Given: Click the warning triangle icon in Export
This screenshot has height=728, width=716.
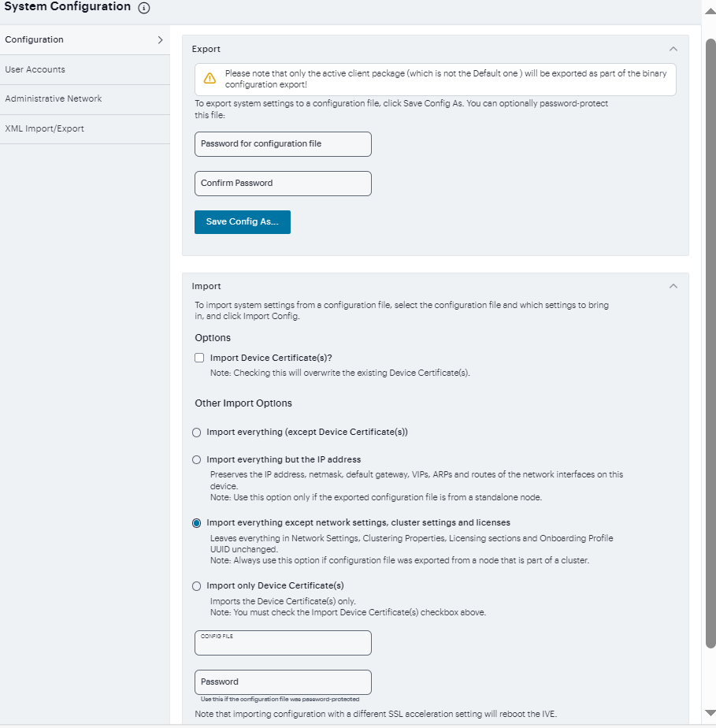Looking at the screenshot, I should coord(210,78).
